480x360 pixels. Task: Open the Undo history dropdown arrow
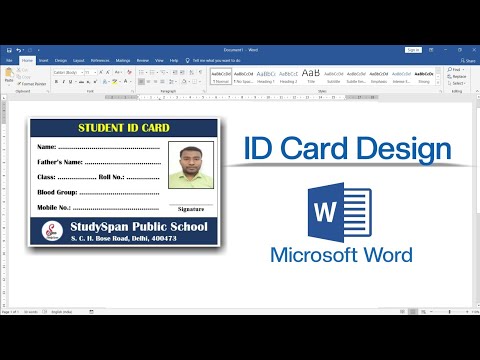pos(23,50)
